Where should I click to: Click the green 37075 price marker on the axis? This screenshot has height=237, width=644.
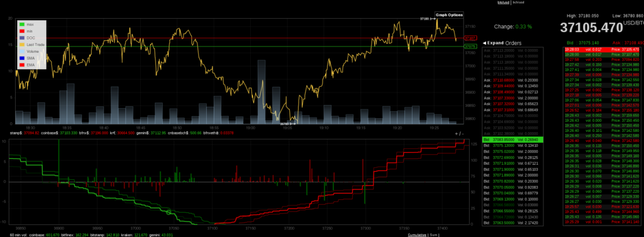pos(470,47)
